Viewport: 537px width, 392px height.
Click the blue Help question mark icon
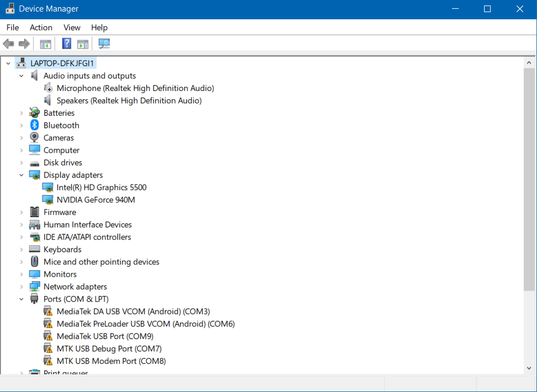(67, 44)
